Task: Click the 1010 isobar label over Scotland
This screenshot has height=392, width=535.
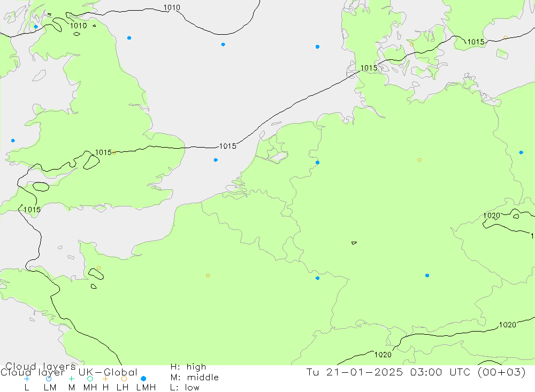Action: (79, 26)
